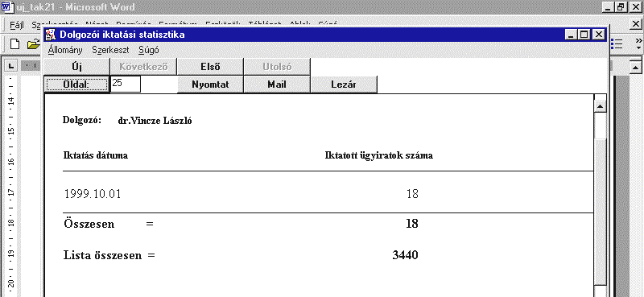
Task: Click the Oldal: button
Action: click(76, 85)
